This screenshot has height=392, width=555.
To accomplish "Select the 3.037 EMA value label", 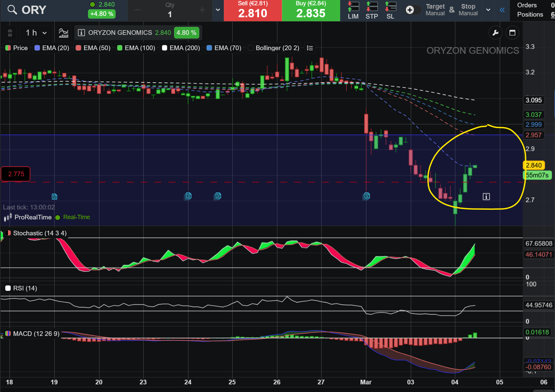I will pos(533,115).
